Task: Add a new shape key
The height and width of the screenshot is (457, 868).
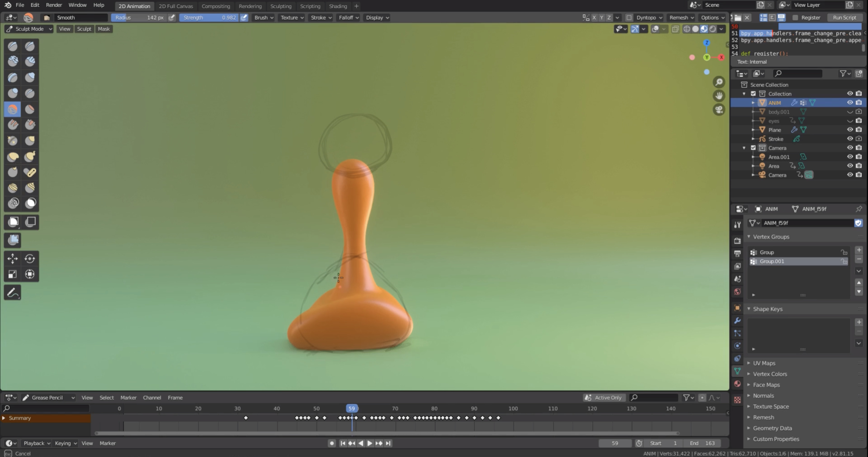Action: pos(858,322)
